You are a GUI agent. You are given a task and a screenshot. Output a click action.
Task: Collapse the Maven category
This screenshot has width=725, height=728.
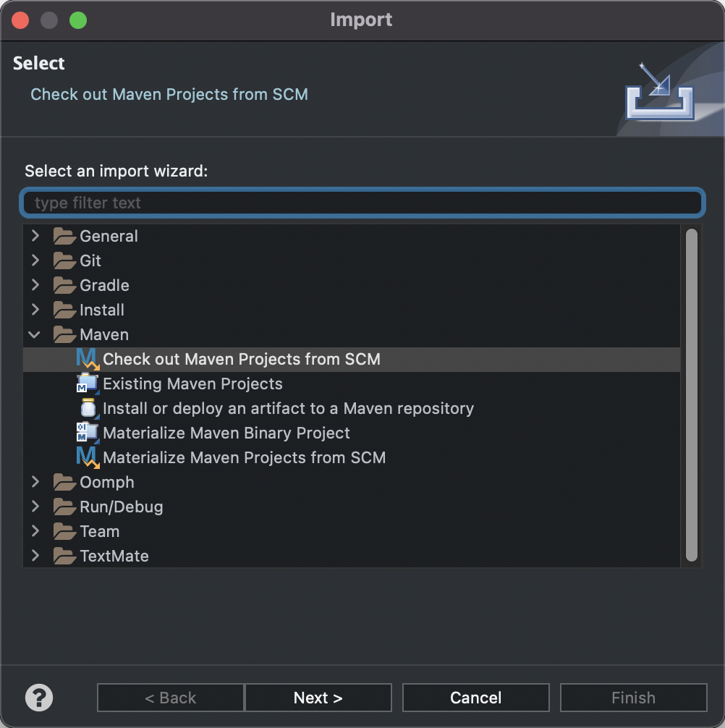(34, 334)
